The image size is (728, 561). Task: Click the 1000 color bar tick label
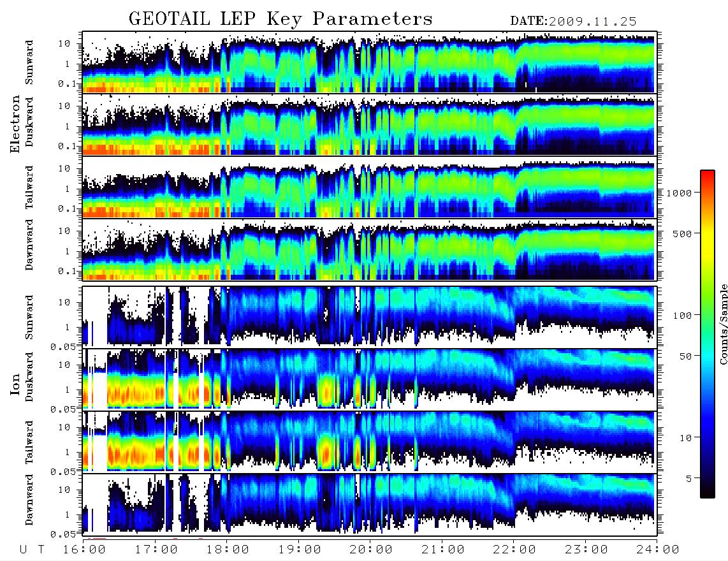[x=679, y=193]
